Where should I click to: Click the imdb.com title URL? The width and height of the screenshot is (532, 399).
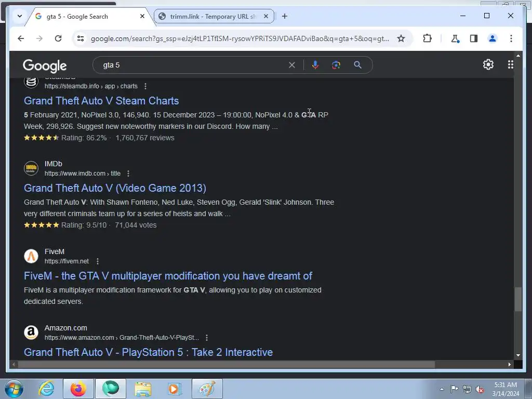(83, 174)
